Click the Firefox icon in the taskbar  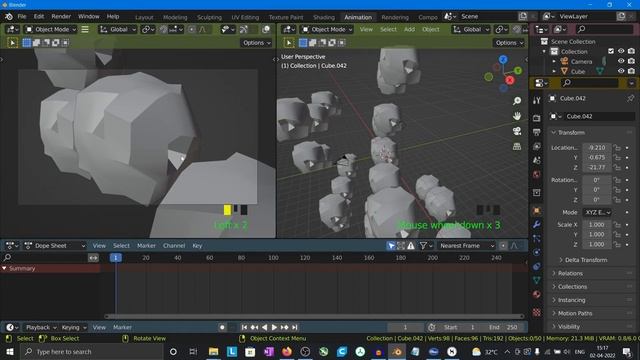click(287, 351)
